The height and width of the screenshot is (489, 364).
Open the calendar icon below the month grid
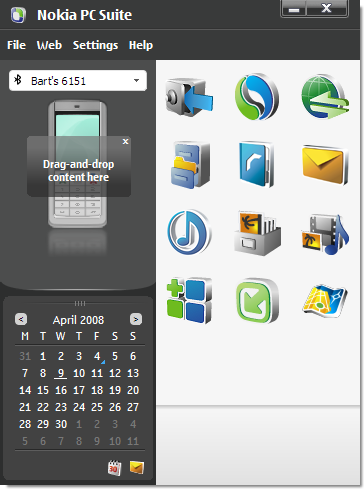114,468
